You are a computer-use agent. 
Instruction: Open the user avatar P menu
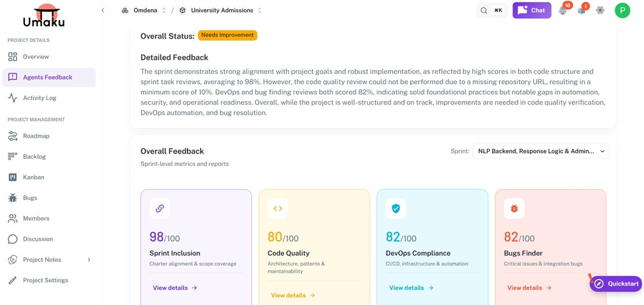[x=622, y=10]
